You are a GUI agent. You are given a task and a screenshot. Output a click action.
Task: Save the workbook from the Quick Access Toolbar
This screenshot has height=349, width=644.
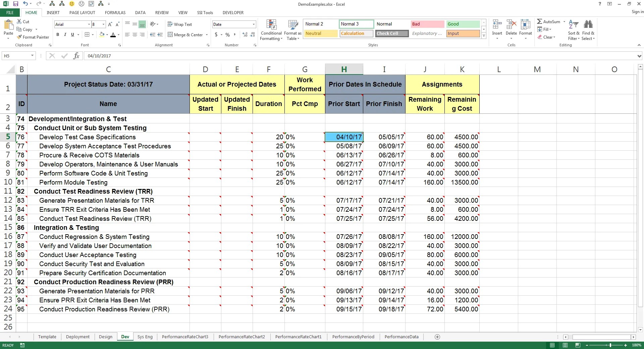[x=15, y=4]
